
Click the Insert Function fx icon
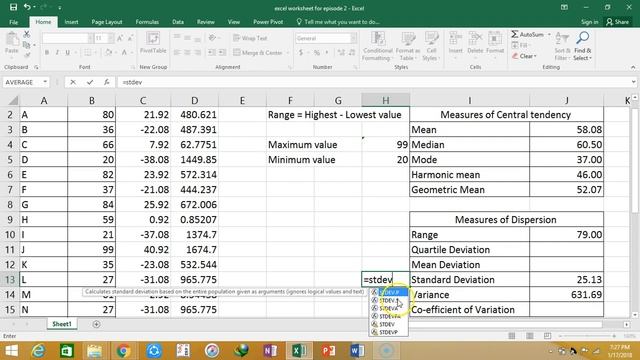pyautogui.click(x=107, y=82)
